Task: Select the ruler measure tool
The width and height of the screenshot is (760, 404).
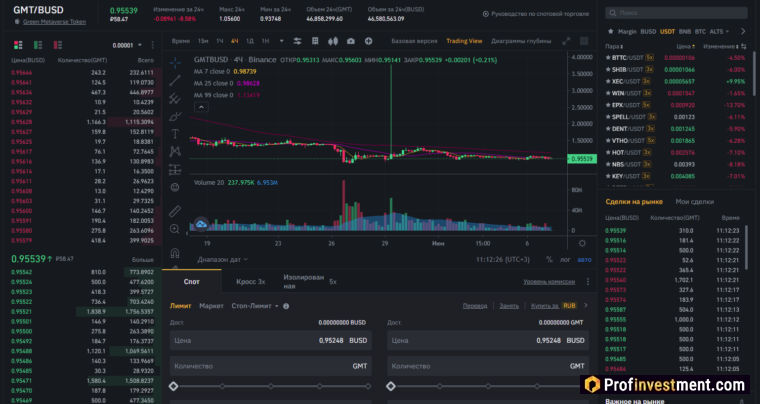Action: click(175, 211)
